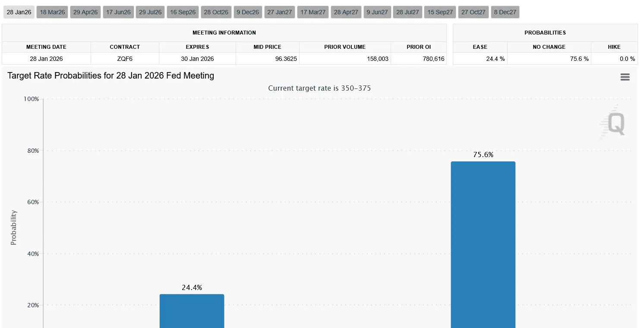644x328 pixels.
Task: Open the 28 Oct26 meeting view
Action: coord(216,12)
